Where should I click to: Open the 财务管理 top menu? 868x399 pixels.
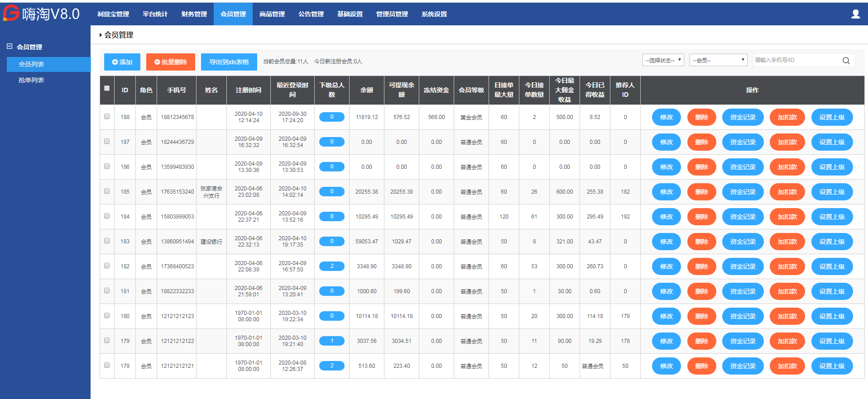[x=194, y=14]
